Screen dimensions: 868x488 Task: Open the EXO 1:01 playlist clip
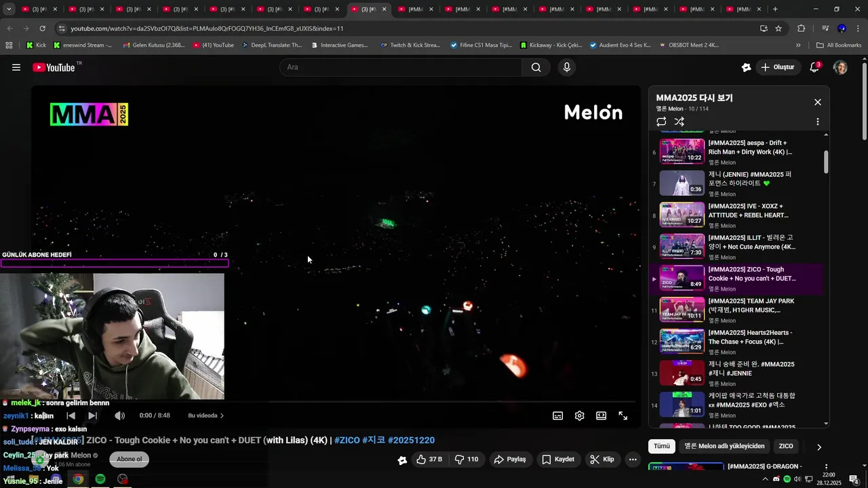point(736,405)
